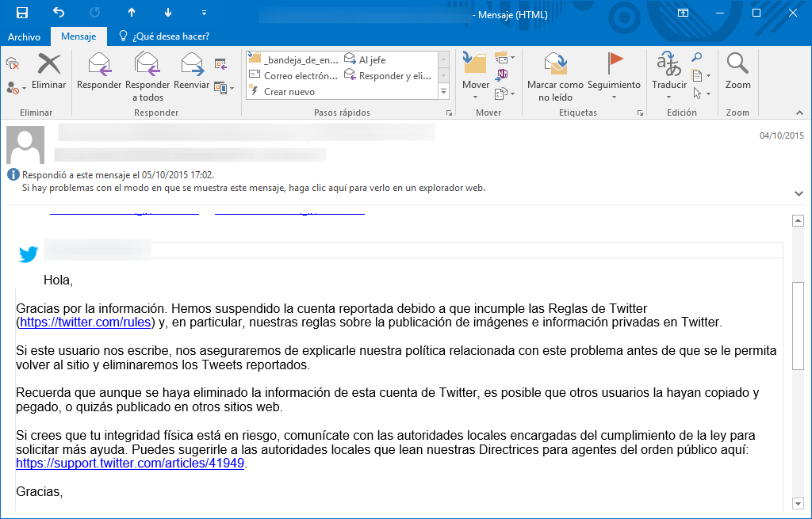Click the info bar 'Respondió a este mensaje' notice
This screenshot has height=519, width=812.
[118, 175]
